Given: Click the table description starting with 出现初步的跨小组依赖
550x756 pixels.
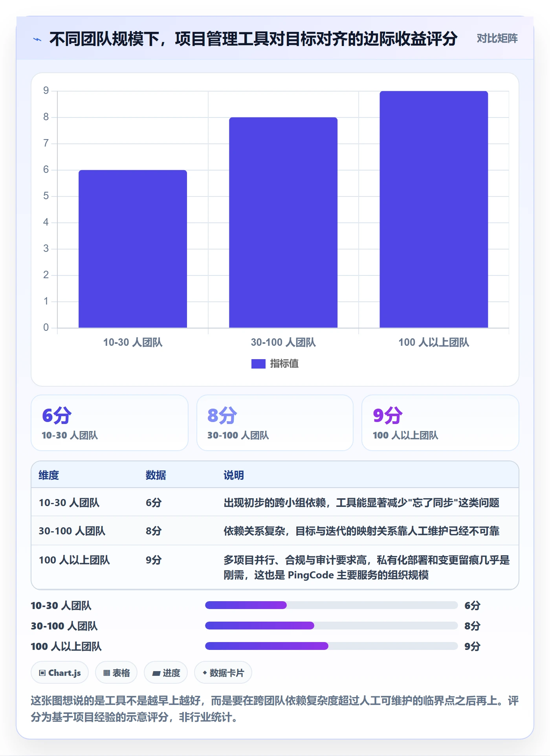Looking at the screenshot, I should [361, 503].
